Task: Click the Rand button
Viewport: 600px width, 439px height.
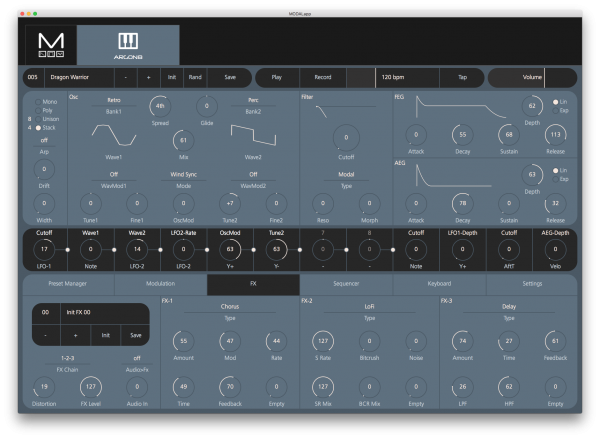Action: pos(195,77)
